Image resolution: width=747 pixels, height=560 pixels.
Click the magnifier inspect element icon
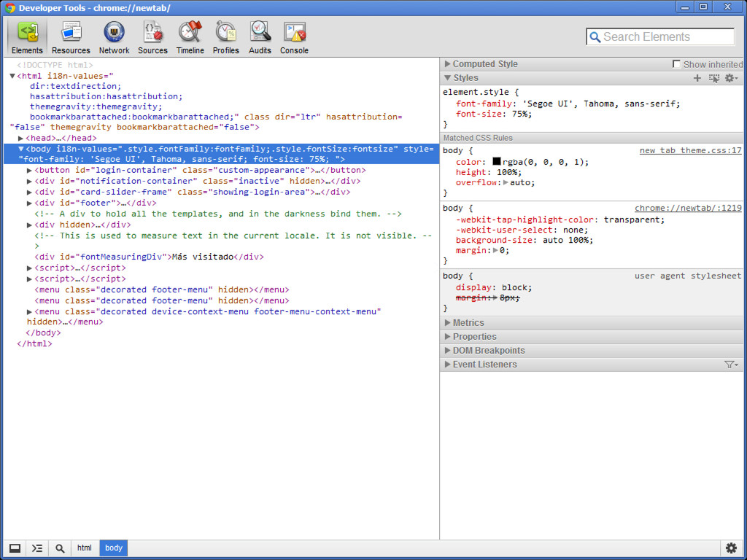[x=60, y=548]
